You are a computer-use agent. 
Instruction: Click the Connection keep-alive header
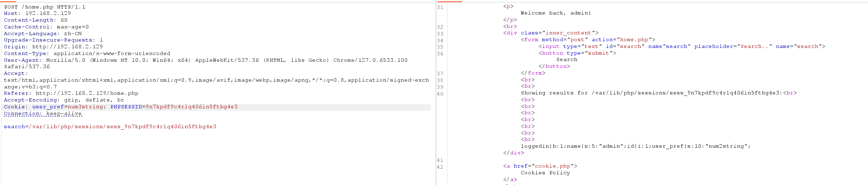click(43, 114)
